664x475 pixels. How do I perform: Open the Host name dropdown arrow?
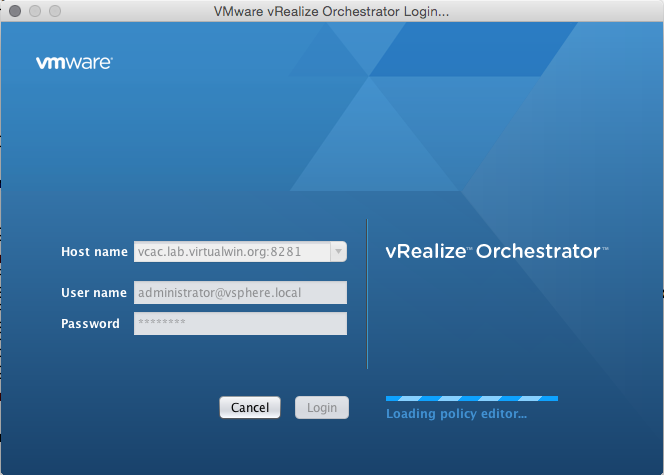[x=338, y=251]
